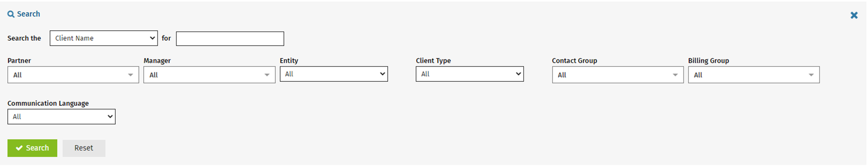868x166 pixels.
Task: Click the green Search button
Action: [x=32, y=148]
